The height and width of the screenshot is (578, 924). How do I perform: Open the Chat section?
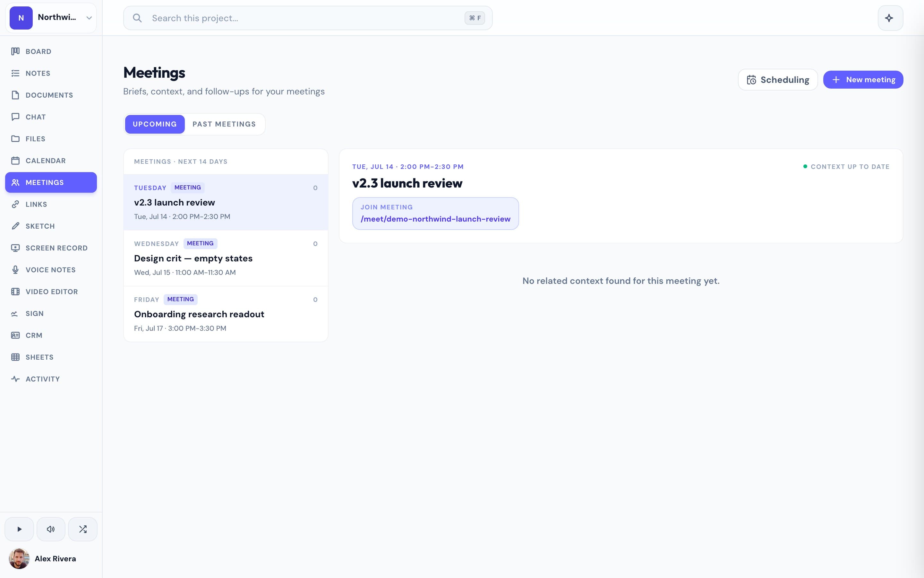click(51, 117)
